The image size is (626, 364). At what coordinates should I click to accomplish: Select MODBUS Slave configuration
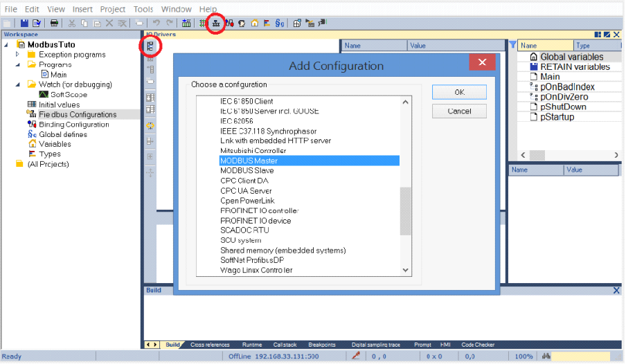pyautogui.click(x=247, y=170)
